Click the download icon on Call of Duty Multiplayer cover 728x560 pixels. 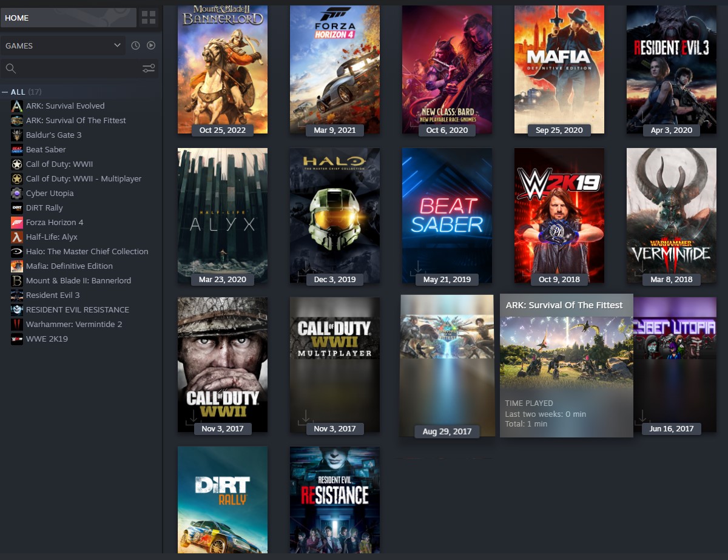pos(305,417)
